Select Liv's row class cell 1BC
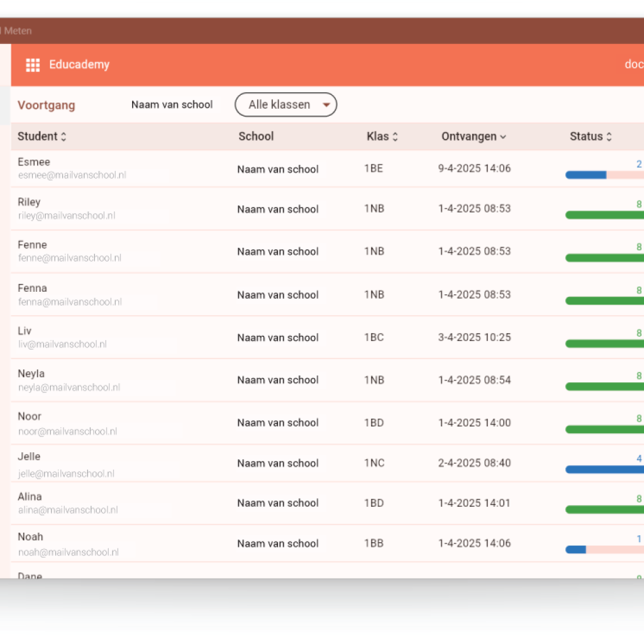The height and width of the screenshot is (644, 644). click(374, 337)
